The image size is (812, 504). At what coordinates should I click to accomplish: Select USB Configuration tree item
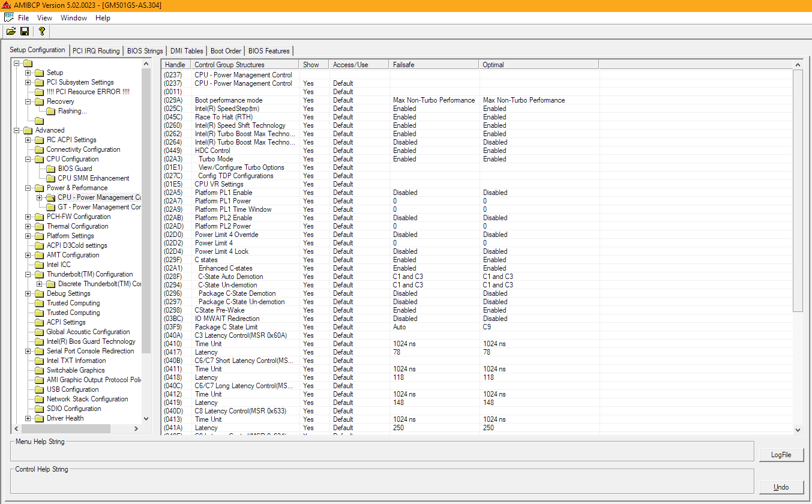73,389
